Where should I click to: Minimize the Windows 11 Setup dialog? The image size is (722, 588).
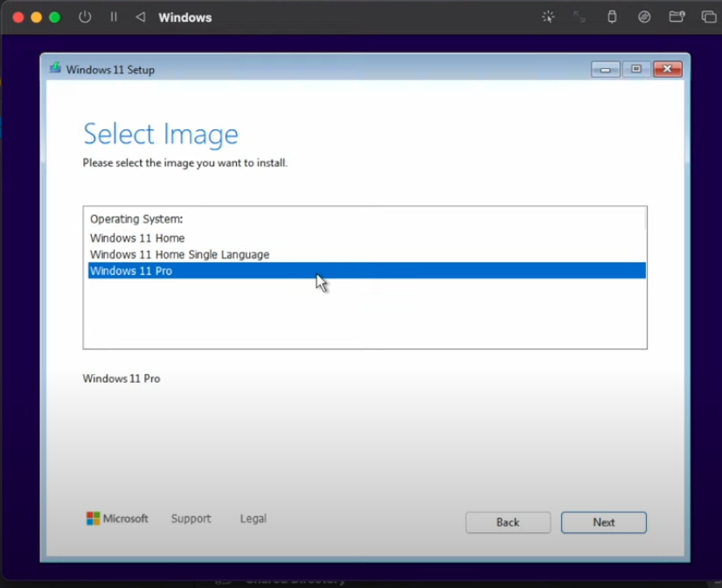(606, 70)
